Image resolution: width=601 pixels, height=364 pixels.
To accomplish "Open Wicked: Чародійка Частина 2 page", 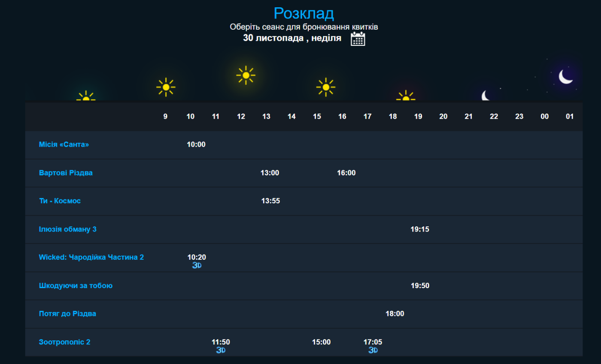I will click(x=91, y=257).
